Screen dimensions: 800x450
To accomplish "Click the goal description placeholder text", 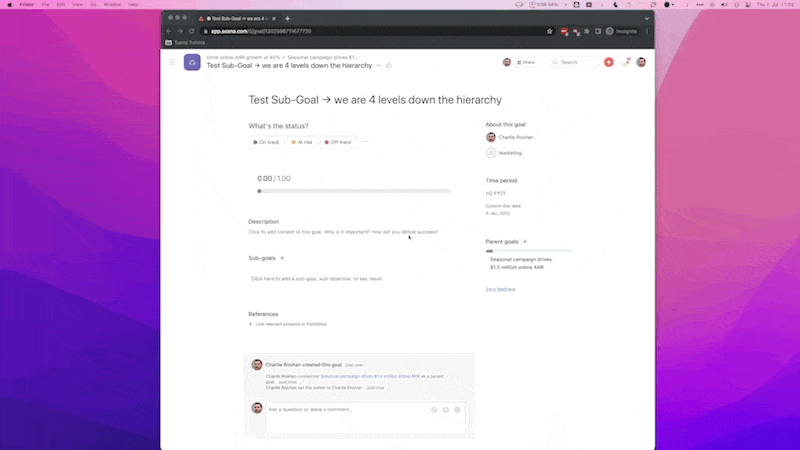I will pyautogui.click(x=343, y=232).
